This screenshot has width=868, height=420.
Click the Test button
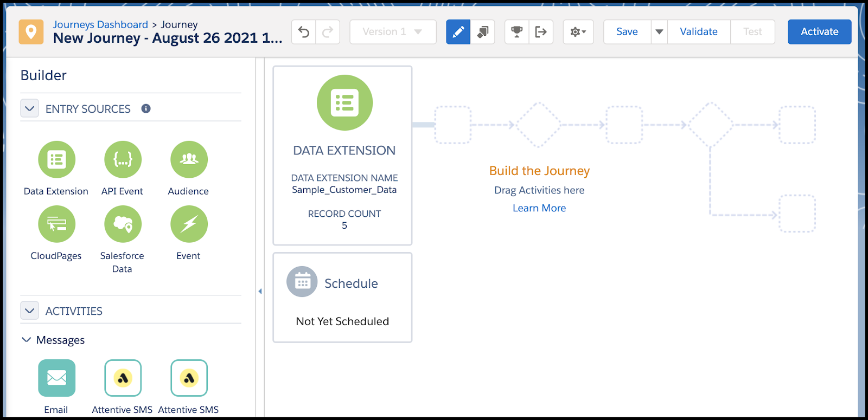click(752, 32)
